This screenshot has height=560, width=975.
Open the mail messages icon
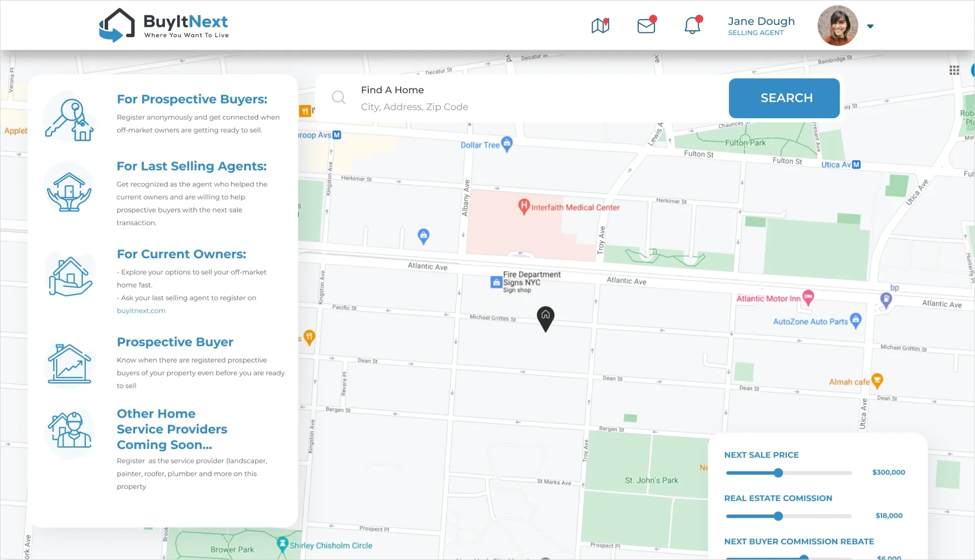coord(646,25)
